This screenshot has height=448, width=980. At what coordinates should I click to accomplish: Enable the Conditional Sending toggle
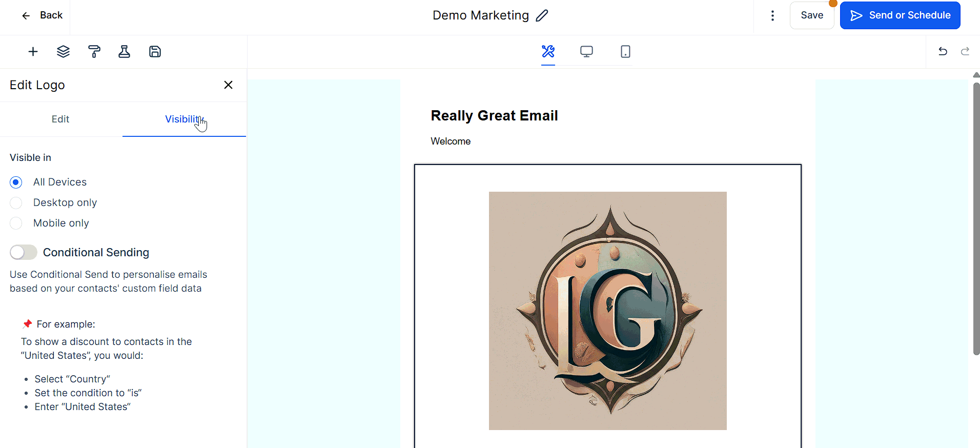click(24, 252)
